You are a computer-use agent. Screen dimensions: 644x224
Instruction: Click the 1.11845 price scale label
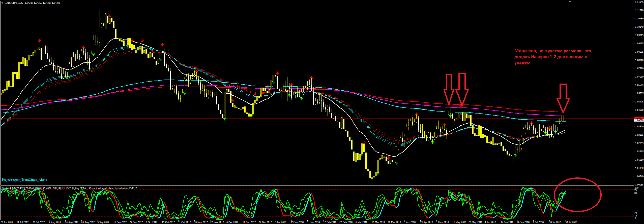tap(639, 2)
